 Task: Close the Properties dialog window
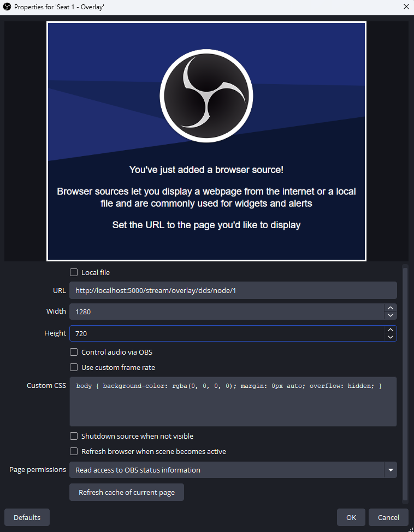(406, 7)
